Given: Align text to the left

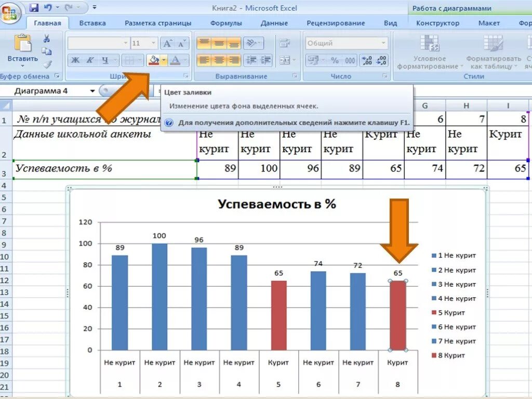Looking at the screenshot, I should pos(204,60).
